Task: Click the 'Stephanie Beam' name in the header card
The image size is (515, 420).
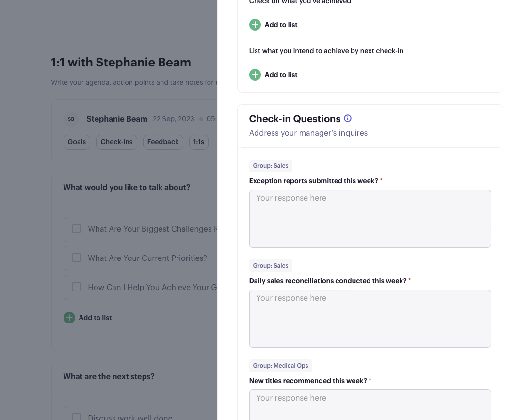Action: point(116,119)
